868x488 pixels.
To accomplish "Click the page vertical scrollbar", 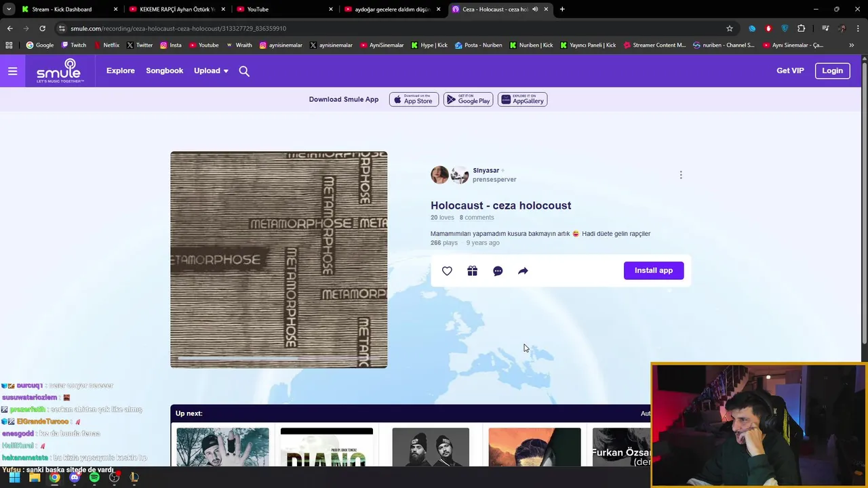I will (x=864, y=203).
